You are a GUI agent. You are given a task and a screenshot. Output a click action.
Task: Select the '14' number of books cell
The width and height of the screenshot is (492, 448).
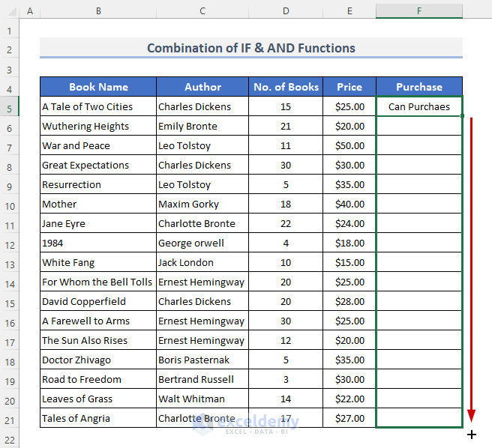(x=286, y=398)
